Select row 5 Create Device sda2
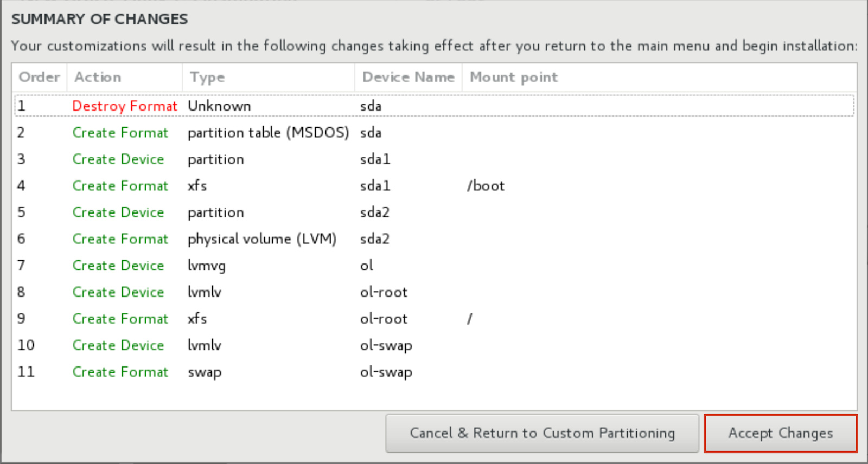The width and height of the screenshot is (868, 464). [x=435, y=212]
